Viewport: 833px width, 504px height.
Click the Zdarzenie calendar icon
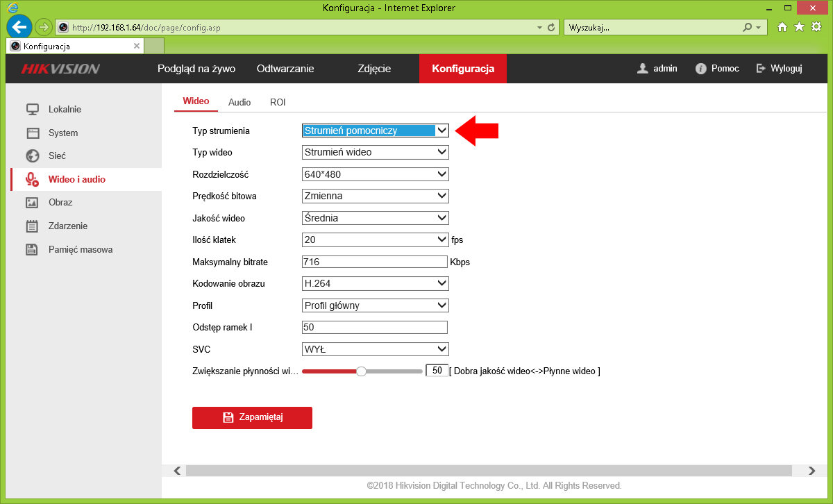pyautogui.click(x=32, y=226)
